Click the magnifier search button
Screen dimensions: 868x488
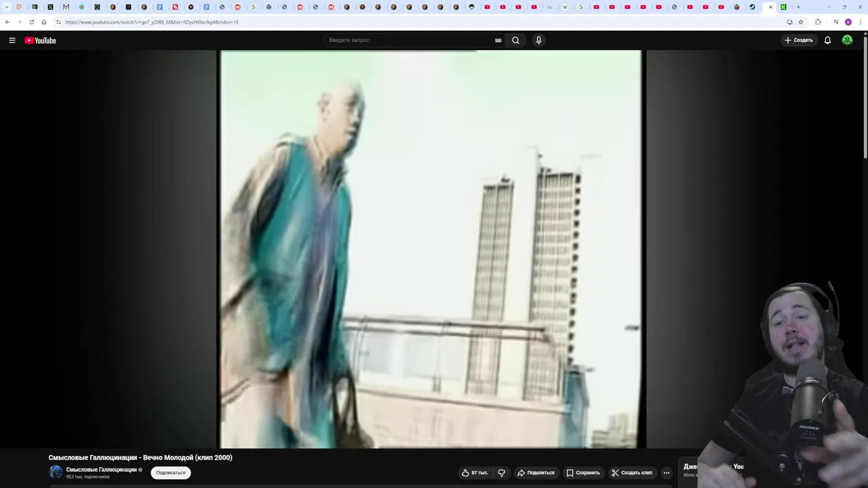[x=515, y=40]
